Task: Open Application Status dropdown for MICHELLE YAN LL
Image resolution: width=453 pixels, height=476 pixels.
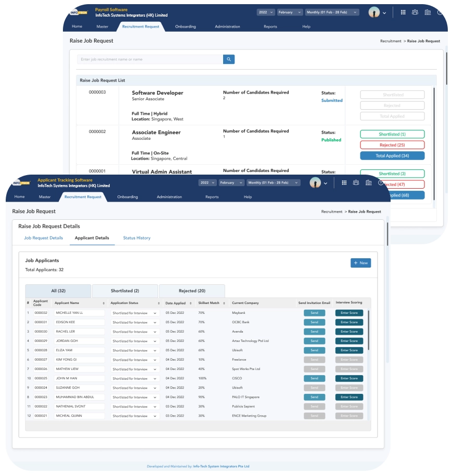Action: (x=134, y=313)
